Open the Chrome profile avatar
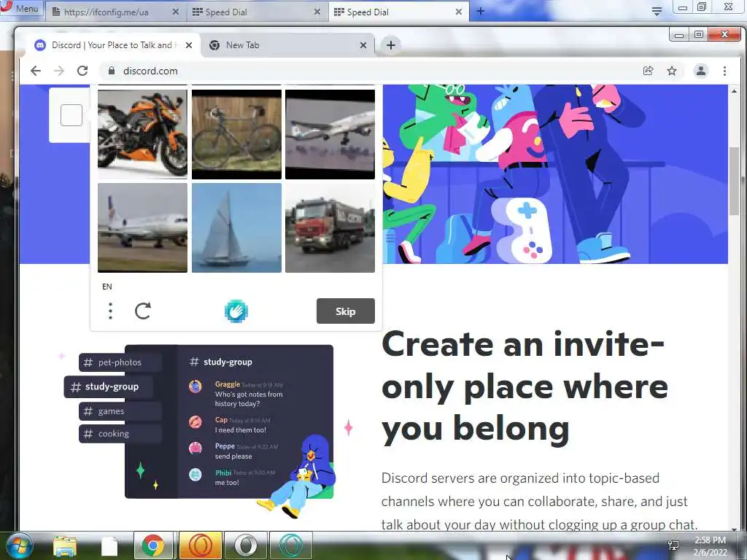 click(x=701, y=71)
